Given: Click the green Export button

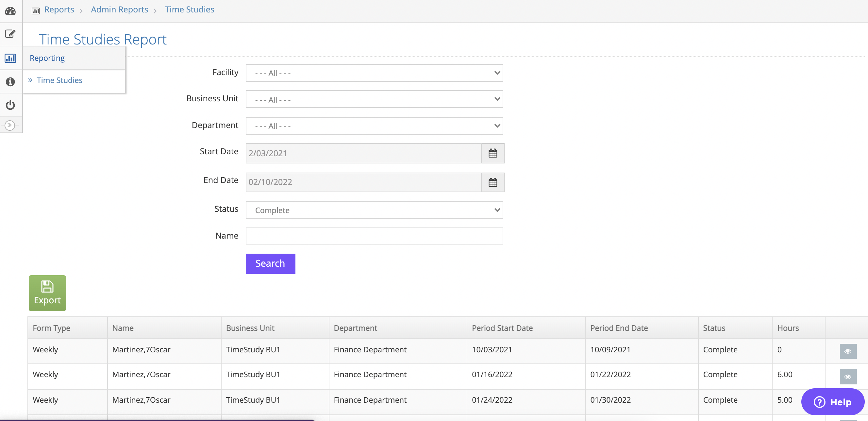Looking at the screenshot, I should tap(47, 293).
